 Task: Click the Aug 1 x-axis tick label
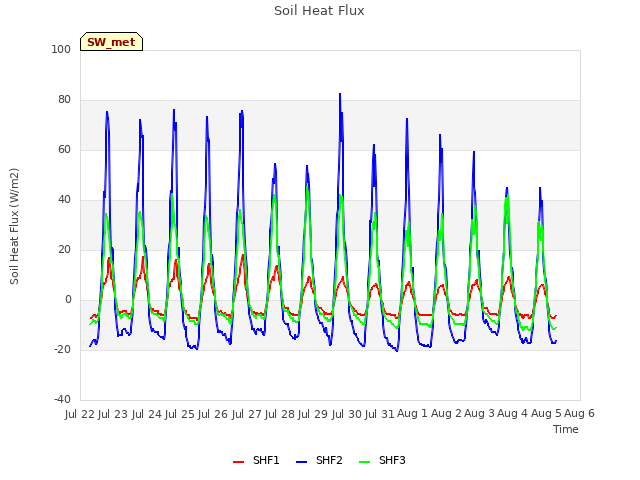pyautogui.click(x=412, y=414)
